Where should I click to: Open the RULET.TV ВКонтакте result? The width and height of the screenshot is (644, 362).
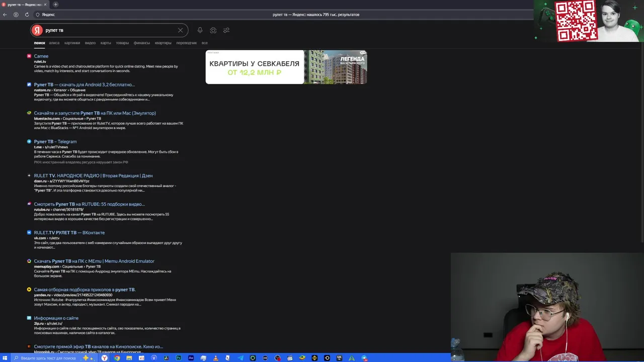tap(69, 233)
